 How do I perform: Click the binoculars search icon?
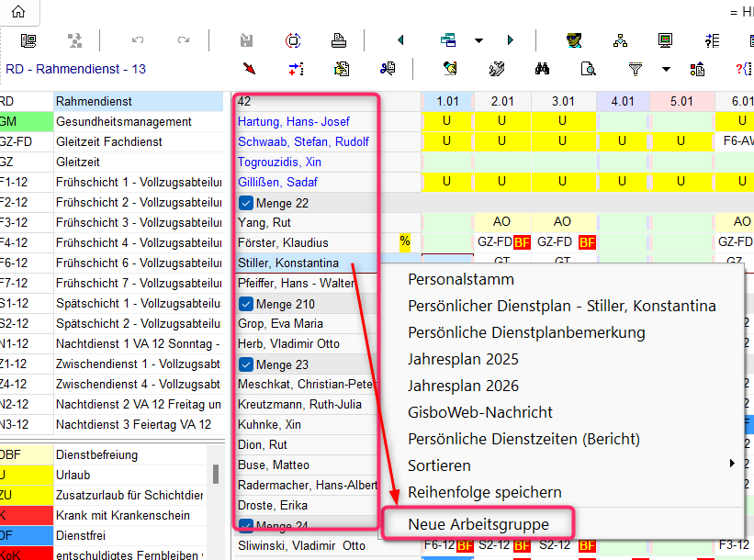pyautogui.click(x=543, y=68)
